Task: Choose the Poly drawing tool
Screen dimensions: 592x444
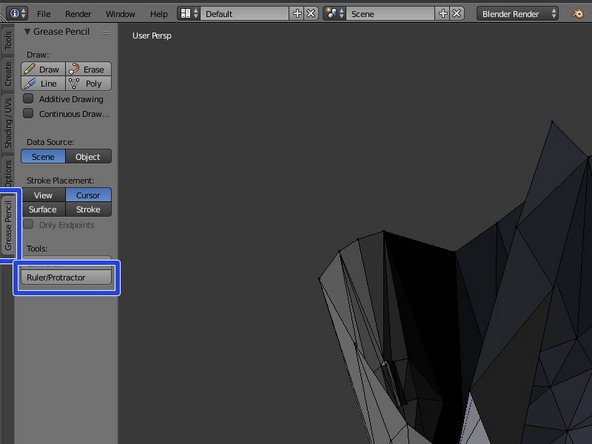Action: tap(89, 83)
